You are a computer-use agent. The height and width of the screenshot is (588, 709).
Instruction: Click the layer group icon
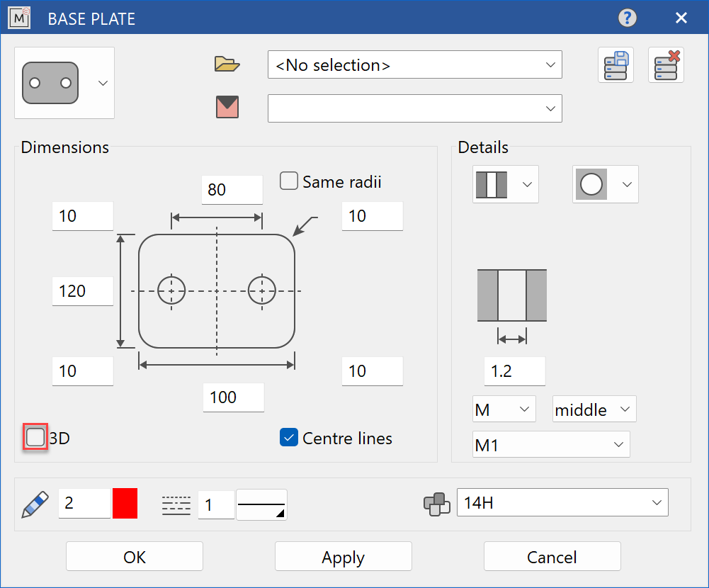click(x=437, y=504)
